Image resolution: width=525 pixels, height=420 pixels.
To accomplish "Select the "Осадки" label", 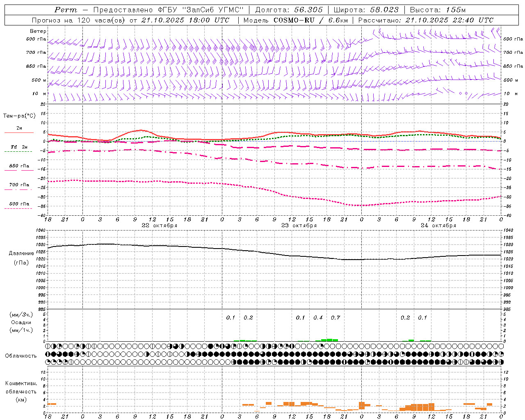I will click(21, 322).
